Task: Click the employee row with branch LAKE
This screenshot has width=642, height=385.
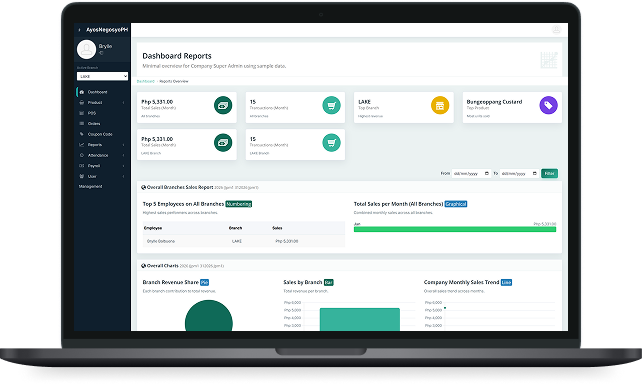Action: pyautogui.click(x=244, y=241)
